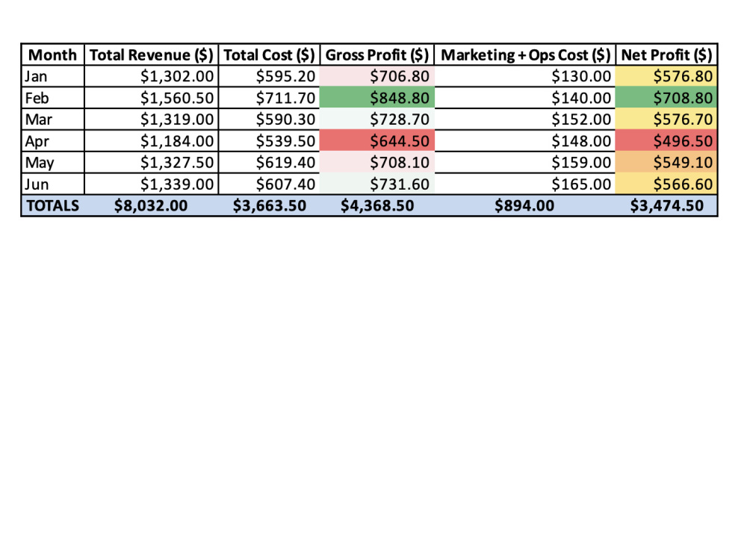This screenshot has height=560, width=747.
Task: Select the Gross Profit ($) header
Action: [x=376, y=55]
